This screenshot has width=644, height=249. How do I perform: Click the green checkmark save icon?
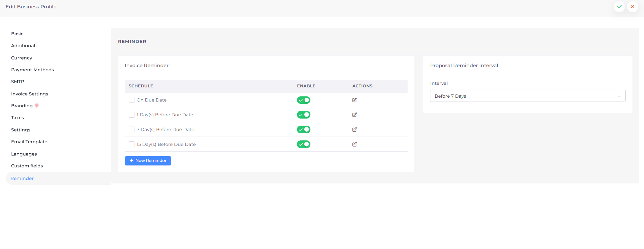pyautogui.click(x=619, y=6)
